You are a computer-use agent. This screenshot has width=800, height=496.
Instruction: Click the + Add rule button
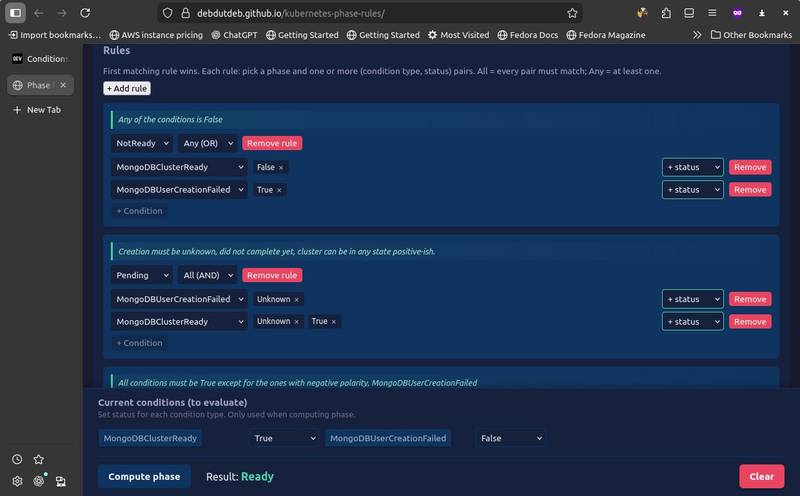coord(127,89)
